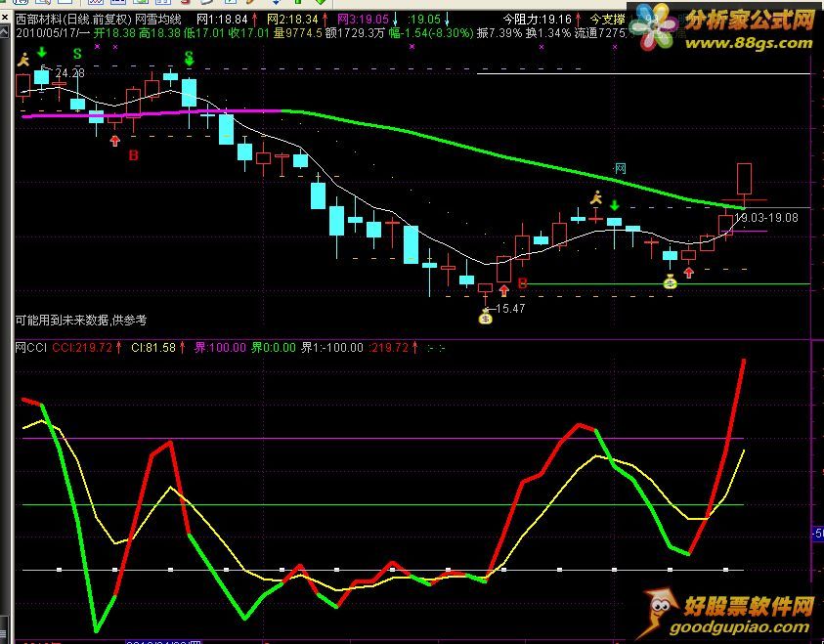Click the 量9774.5 volume value
Image resolution: width=824 pixels, height=644 pixels.
coord(297,33)
